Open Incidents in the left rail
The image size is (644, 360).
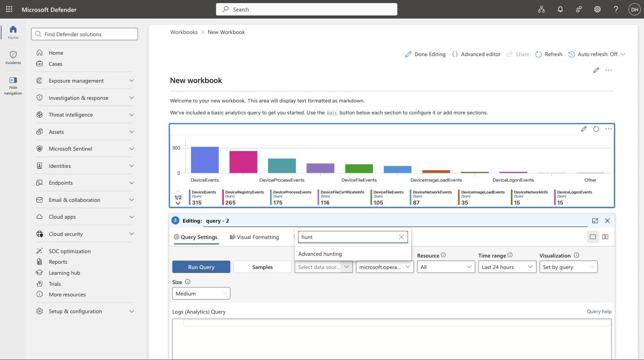coord(13,57)
